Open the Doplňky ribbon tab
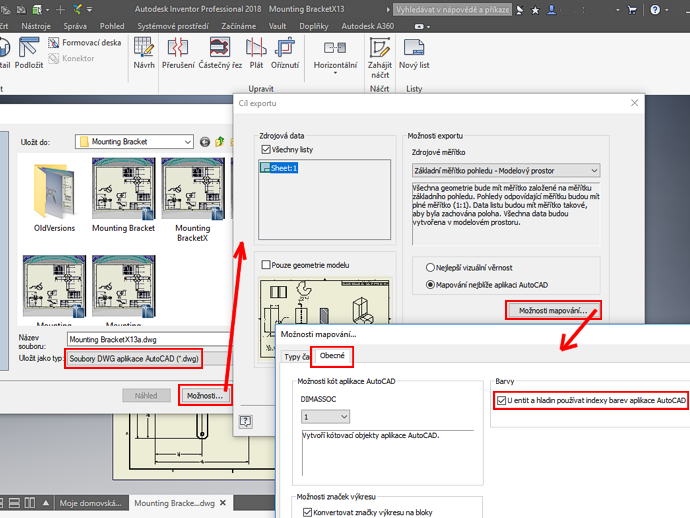This screenshot has width=690, height=518. (314, 26)
